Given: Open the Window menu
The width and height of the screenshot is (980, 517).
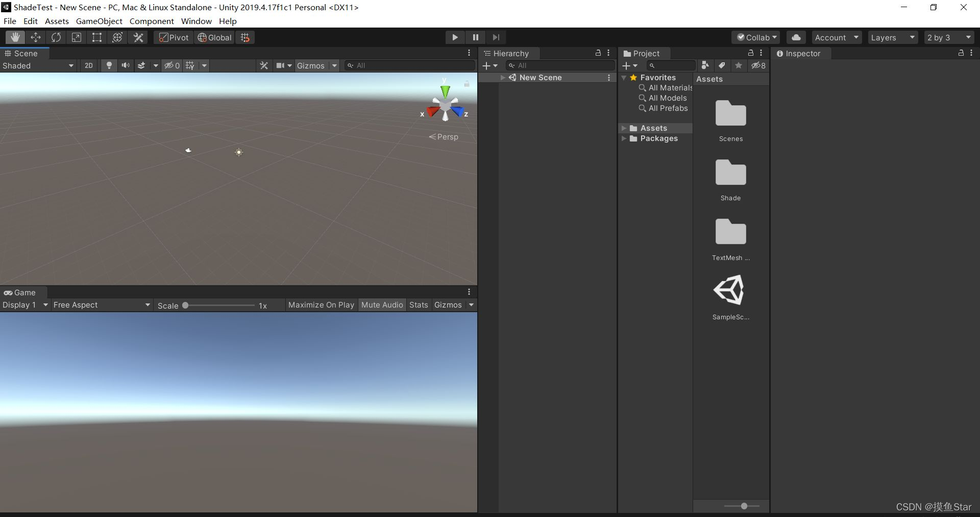Looking at the screenshot, I should pos(196,21).
